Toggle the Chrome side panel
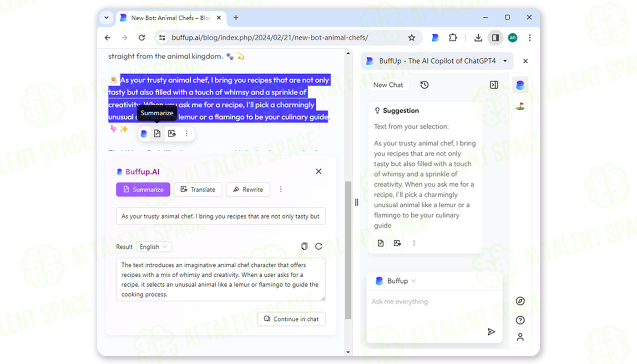 click(495, 38)
